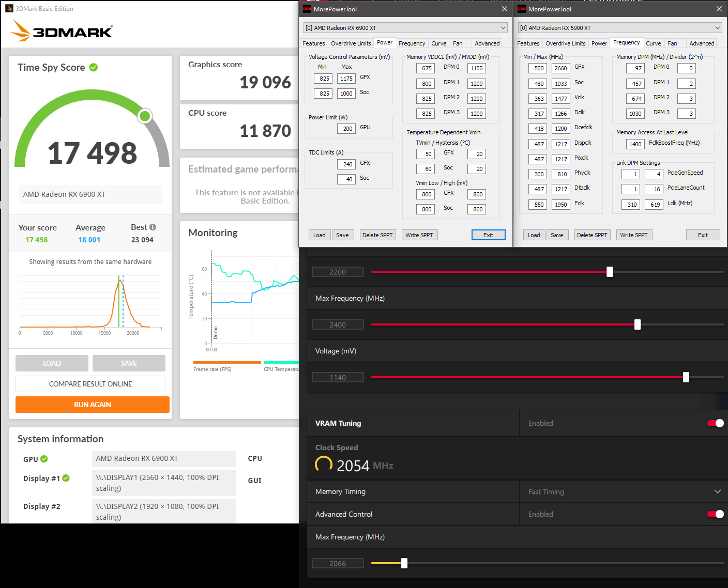This screenshot has width=728, height=588.
Task: Close the left MorePowerTool window
Action: (505, 9)
